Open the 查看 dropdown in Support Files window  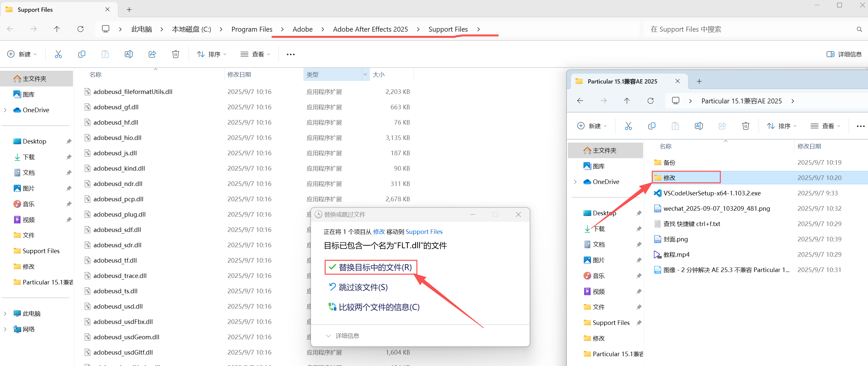pyautogui.click(x=256, y=54)
